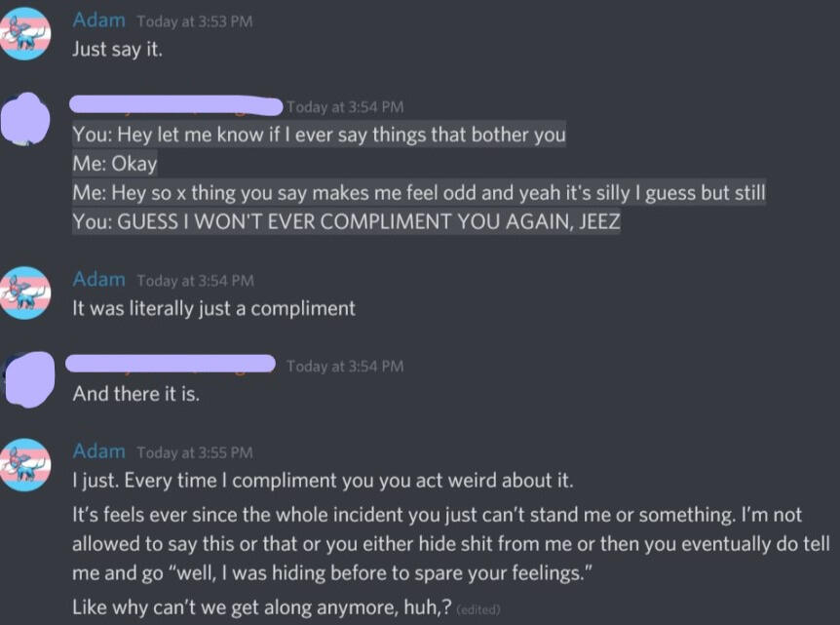Screen dimensions: 840x625
Task: Click Adam's avatar beside "Just say it."
Action: pos(26,34)
